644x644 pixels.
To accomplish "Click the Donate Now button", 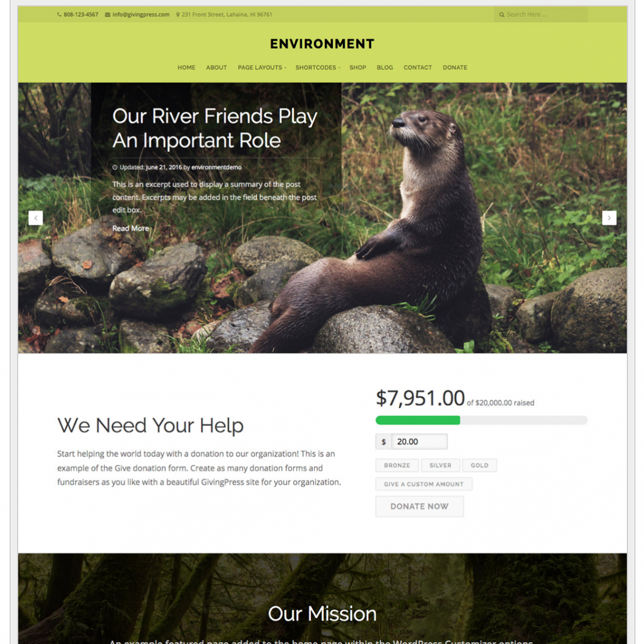I will pos(420,507).
